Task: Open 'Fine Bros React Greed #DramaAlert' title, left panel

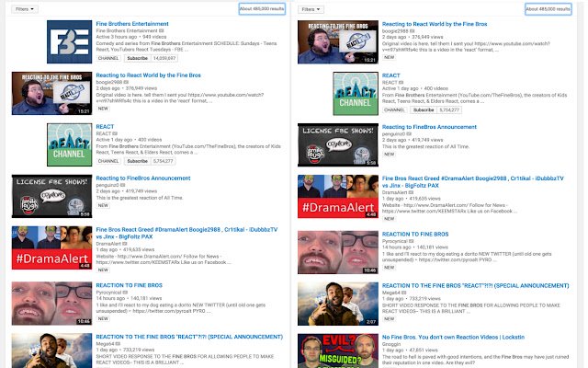Action: [x=187, y=233]
